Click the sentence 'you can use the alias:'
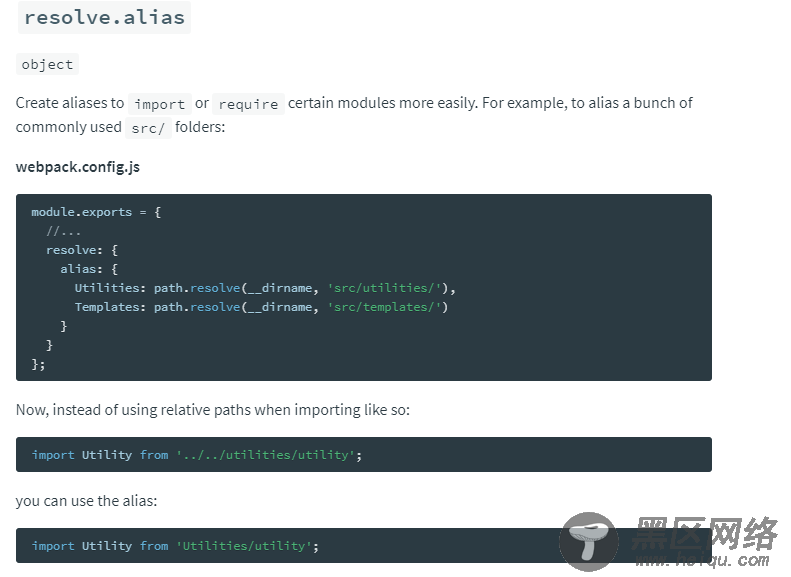The width and height of the screenshot is (791, 577). click(x=86, y=501)
